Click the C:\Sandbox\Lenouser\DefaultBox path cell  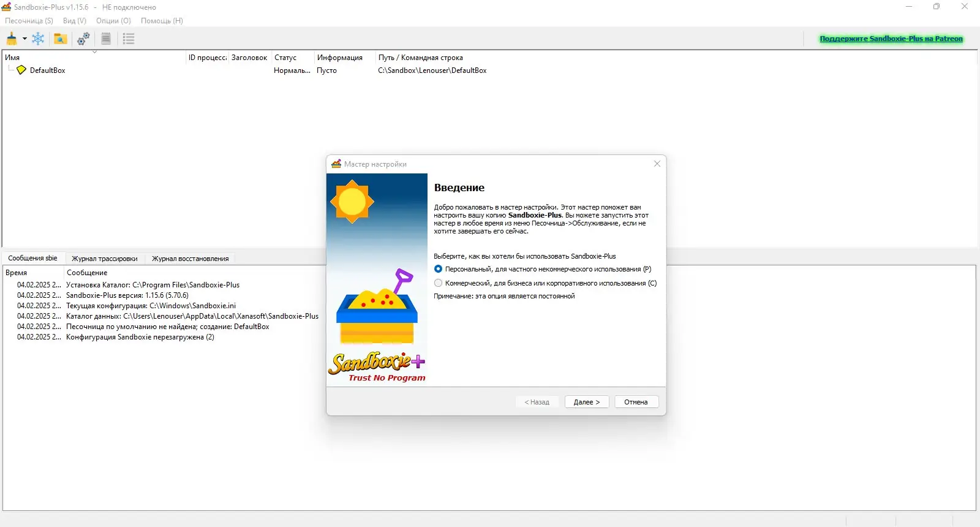(432, 70)
